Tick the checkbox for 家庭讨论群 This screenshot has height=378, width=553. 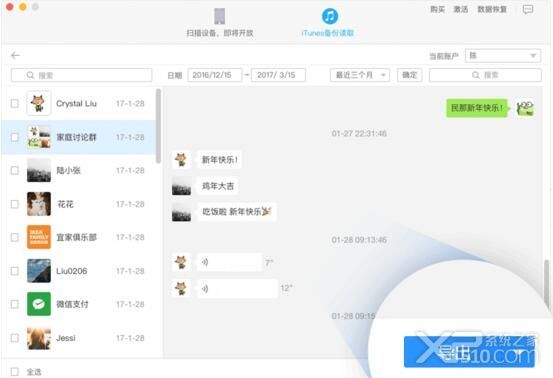tap(15, 137)
